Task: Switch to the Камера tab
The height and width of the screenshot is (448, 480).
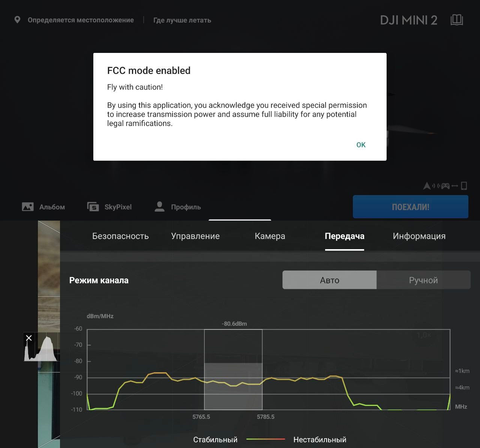Action: [270, 236]
